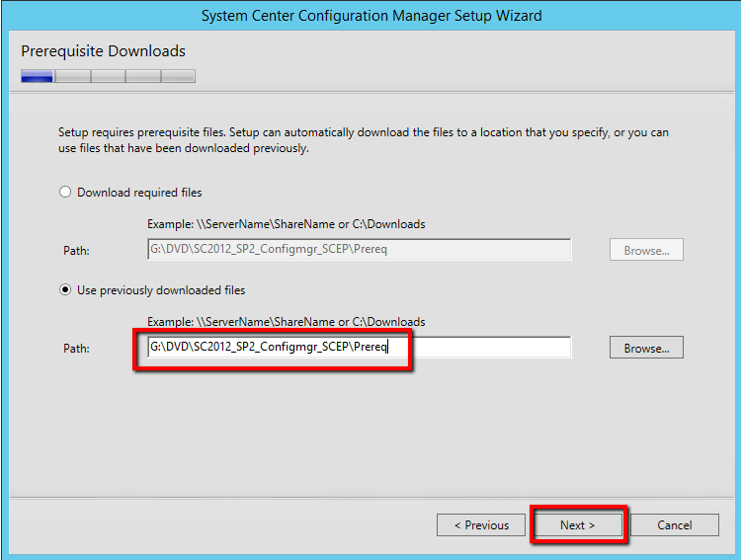This screenshot has width=741, height=560.
Task: Click the Setup Wizard window title bar
Action: [x=370, y=16]
